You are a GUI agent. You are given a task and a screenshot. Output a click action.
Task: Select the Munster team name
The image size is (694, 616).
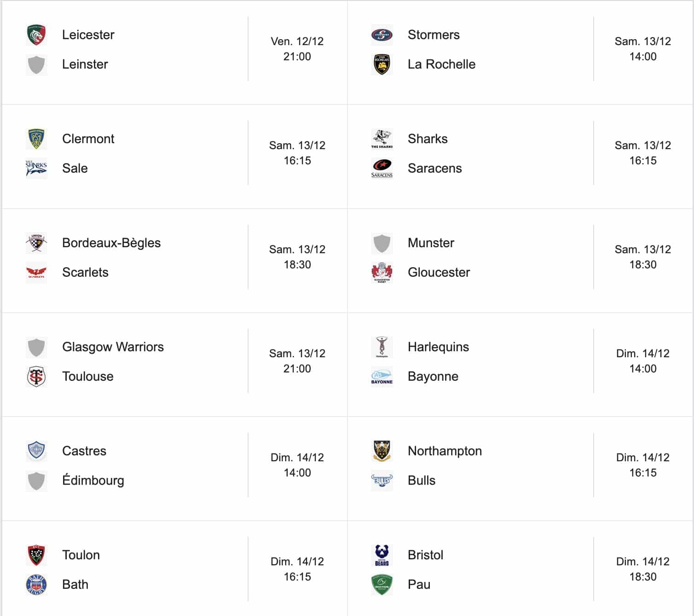tap(431, 243)
